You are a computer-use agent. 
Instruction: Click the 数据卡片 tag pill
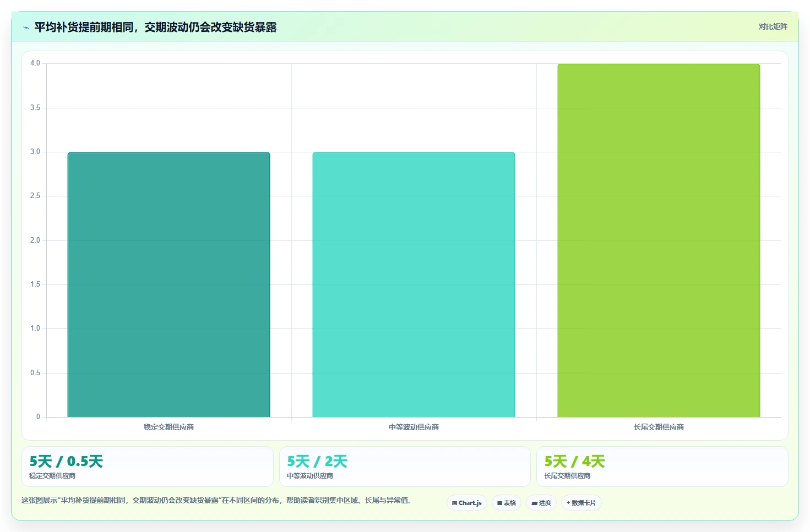coord(581,503)
